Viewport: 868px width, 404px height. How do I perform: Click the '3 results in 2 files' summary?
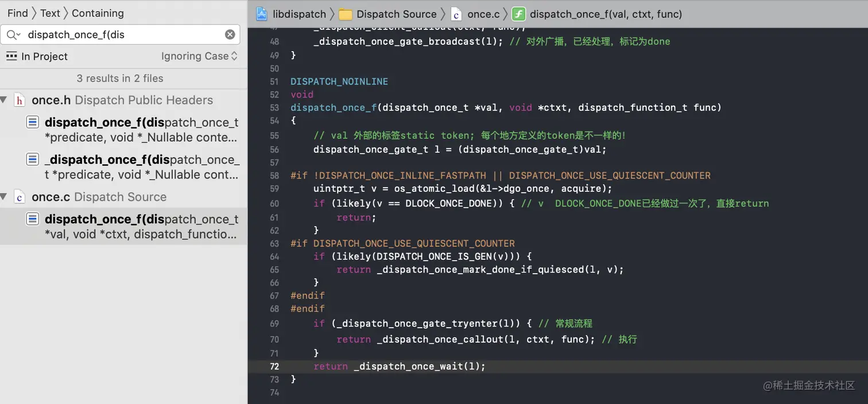[x=120, y=78]
